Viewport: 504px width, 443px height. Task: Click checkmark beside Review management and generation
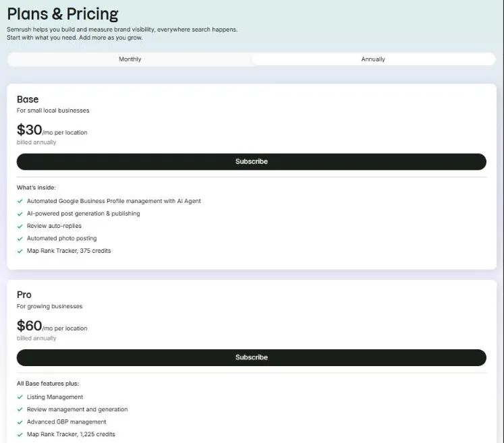(x=20, y=409)
